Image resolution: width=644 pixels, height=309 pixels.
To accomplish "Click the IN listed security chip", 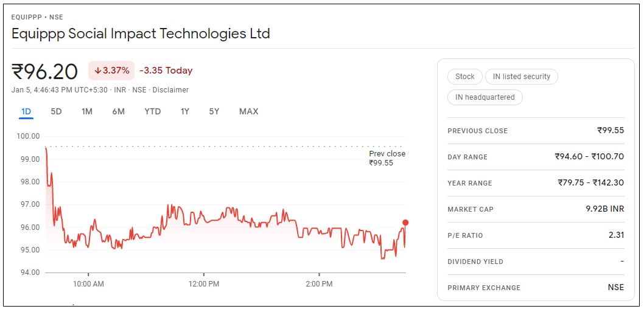I will pos(521,77).
